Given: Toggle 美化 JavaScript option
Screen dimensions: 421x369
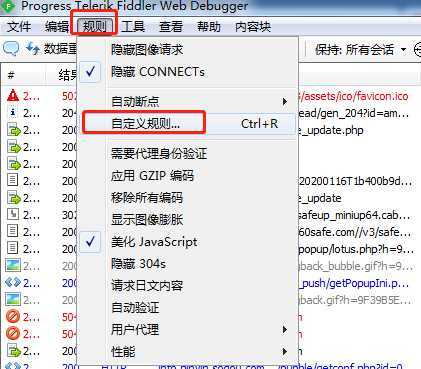Looking at the screenshot, I should (187, 242).
